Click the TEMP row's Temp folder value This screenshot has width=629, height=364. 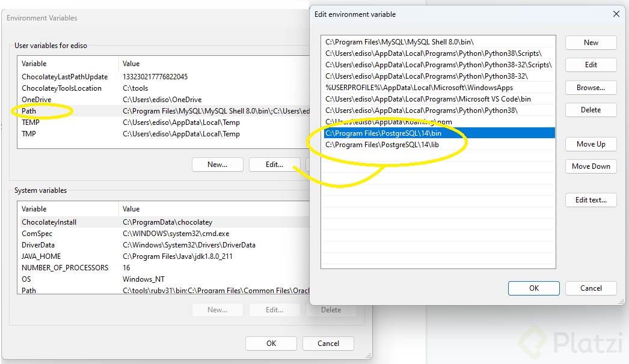pyautogui.click(x=182, y=123)
